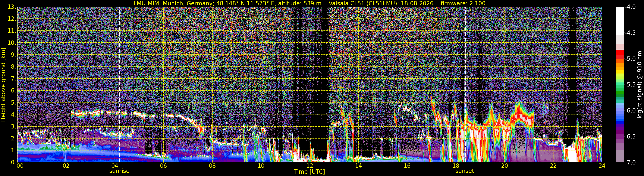
Task: Click the '-4.0' colorbar tick label
Action: tap(630, 7)
